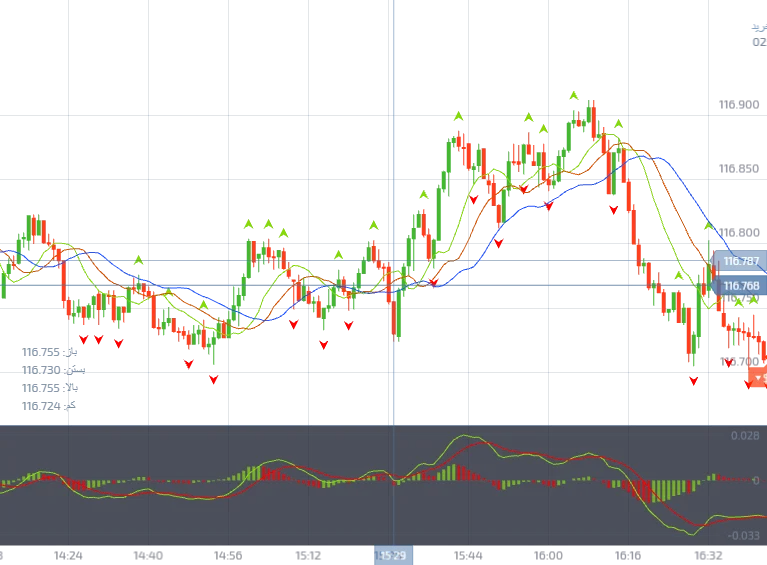Click the -0.033 MACD scale value
The height and width of the screenshot is (565, 767).
click(x=744, y=536)
